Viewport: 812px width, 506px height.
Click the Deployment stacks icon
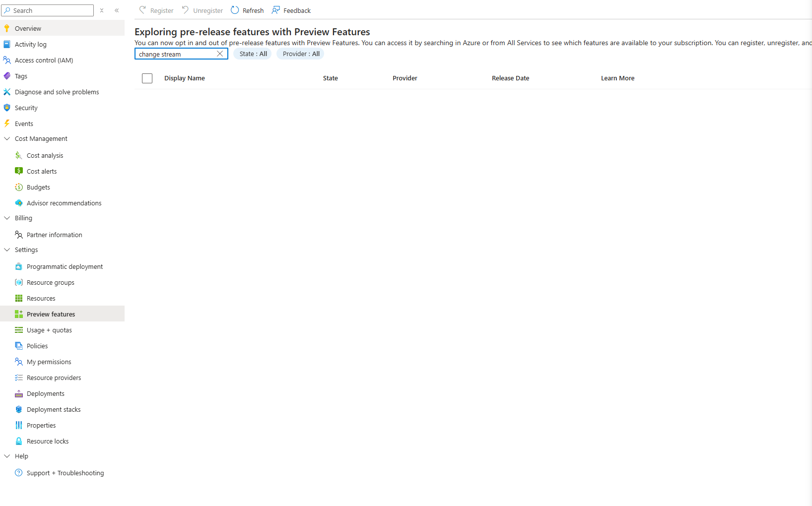(x=19, y=409)
